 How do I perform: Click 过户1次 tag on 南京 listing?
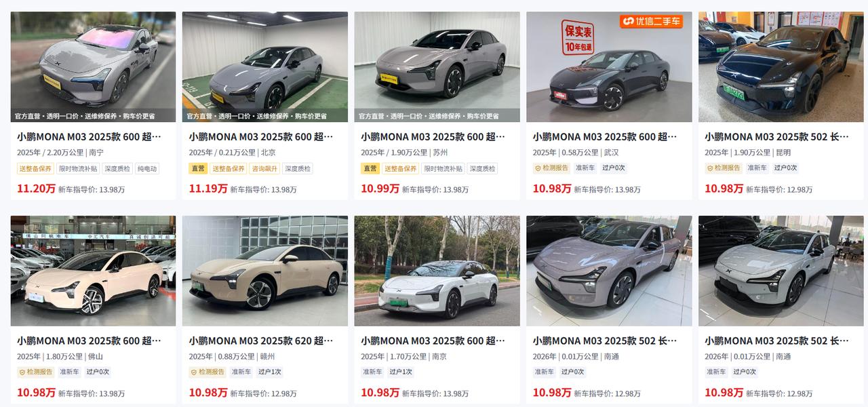tap(401, 372)
